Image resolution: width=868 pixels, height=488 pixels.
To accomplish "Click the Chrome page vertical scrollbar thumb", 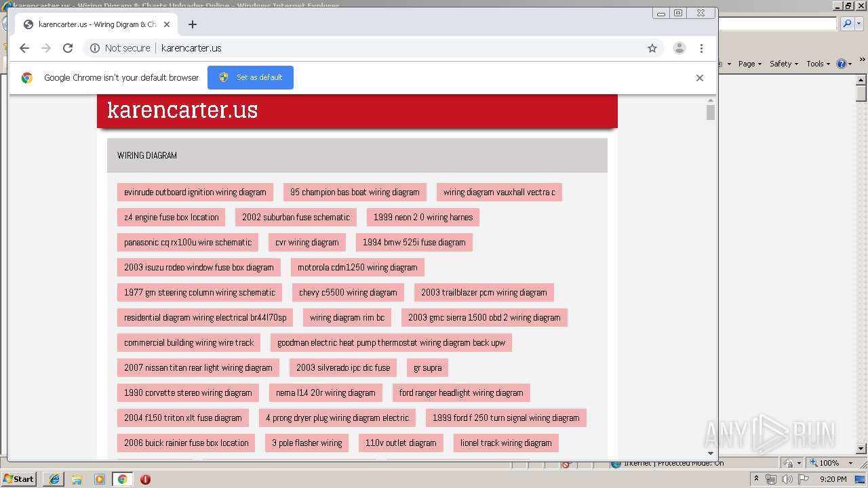I will click(711, 113).
